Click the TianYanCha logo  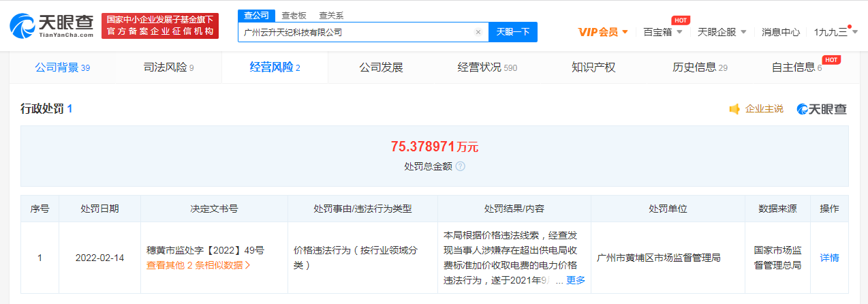(51, 25)
